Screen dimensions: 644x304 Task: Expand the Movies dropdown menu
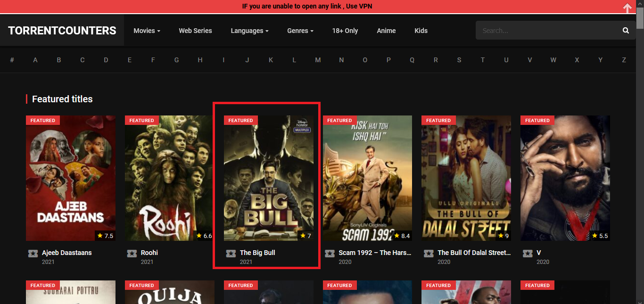[x=147, y=31]
